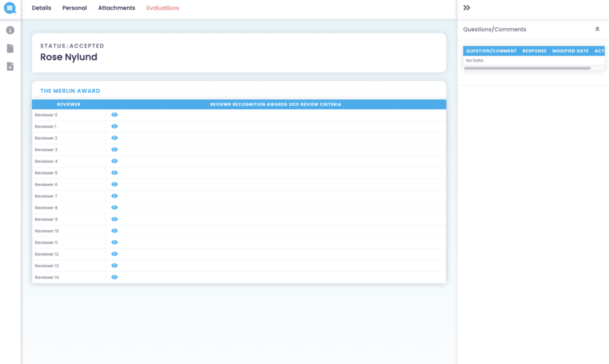The height and width of the screenshot is (364, 609).
Task: View Reviewer 13 evaluation eye icon
Action: click(x=115, y=266)
